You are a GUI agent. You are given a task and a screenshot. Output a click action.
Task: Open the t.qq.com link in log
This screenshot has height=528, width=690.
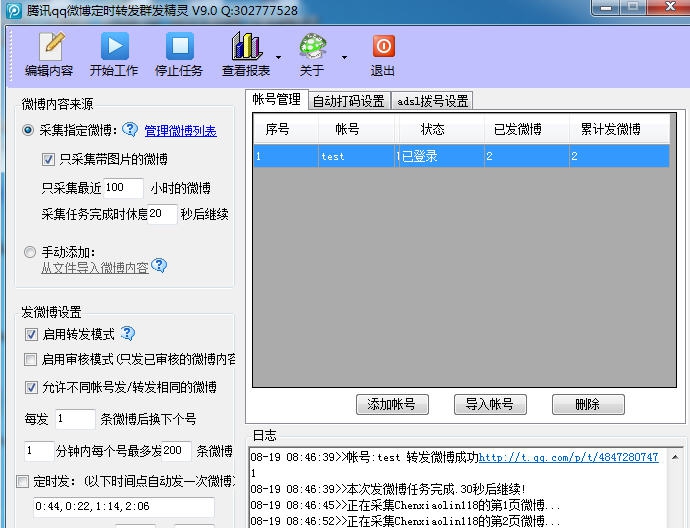(569, 458)
